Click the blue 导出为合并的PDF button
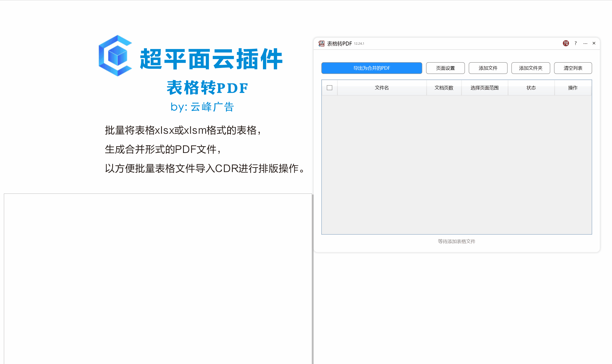The width and height of the screenshot is (612, 364). [372, 68]
